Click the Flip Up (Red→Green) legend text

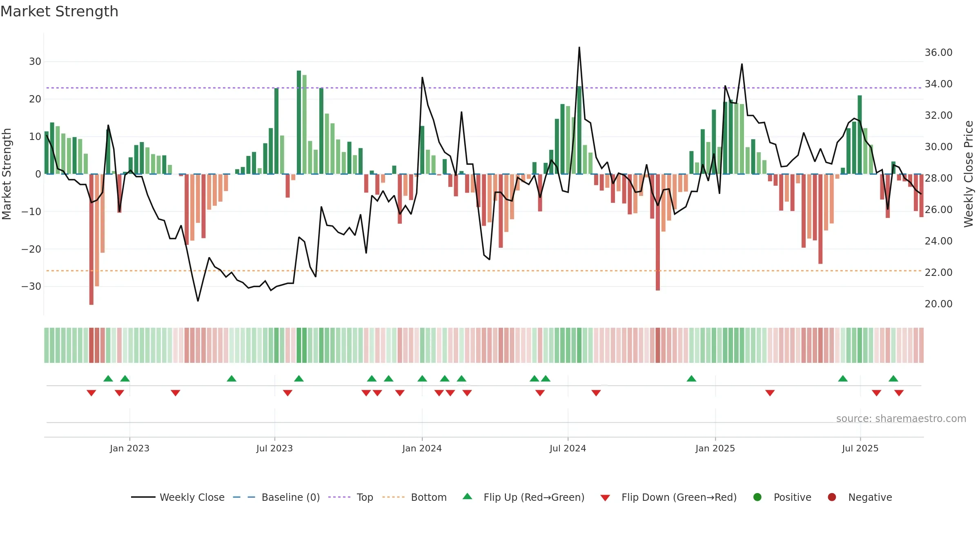click(534, 497)
